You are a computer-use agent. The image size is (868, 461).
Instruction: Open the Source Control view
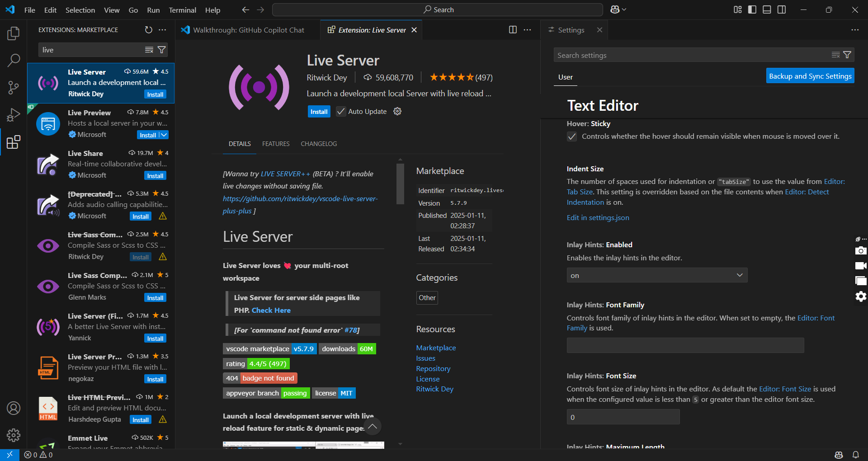tap(14, 87)
